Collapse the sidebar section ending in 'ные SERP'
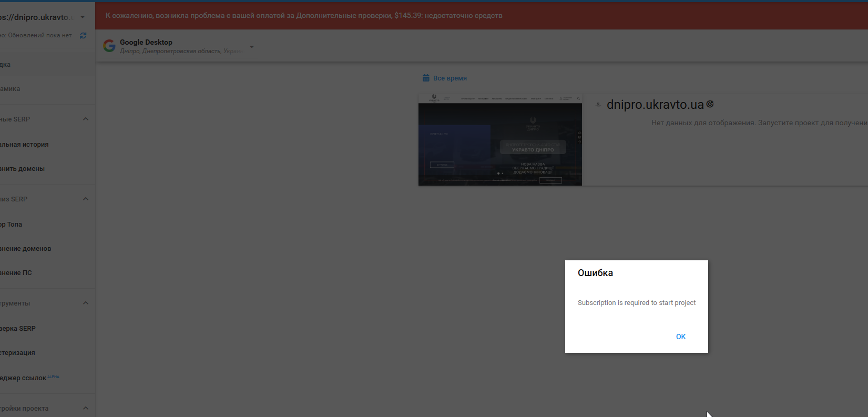Image resolution: width=868 pixels, height=417 pixels. point(86,119)
